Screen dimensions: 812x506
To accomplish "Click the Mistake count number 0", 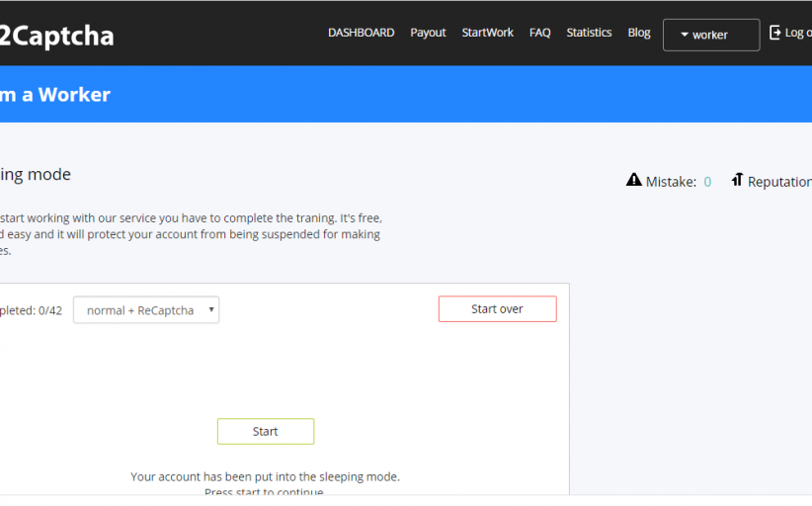I will click(x=707, y=182).
